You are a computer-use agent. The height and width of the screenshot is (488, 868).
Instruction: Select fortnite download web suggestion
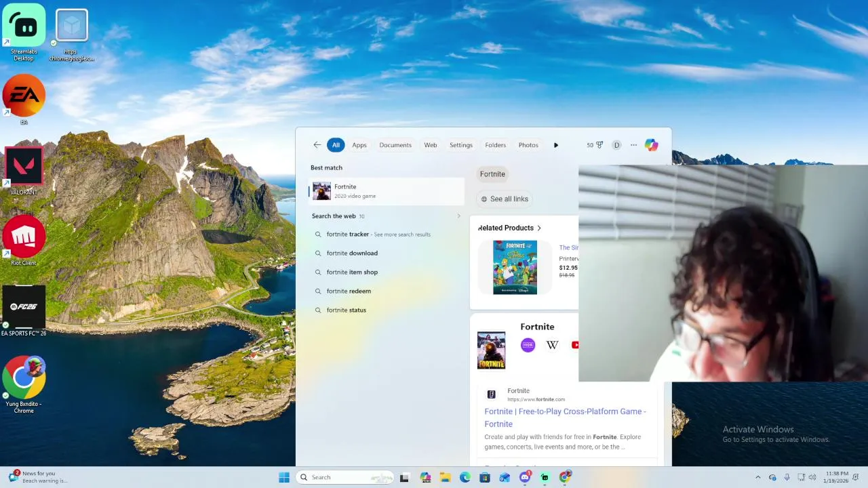[387, 253]
